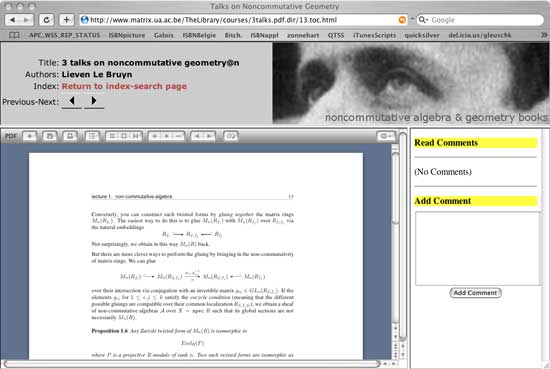Click the PDF toolbar print icon
The image size is (550, 369).
coord(70,136)
